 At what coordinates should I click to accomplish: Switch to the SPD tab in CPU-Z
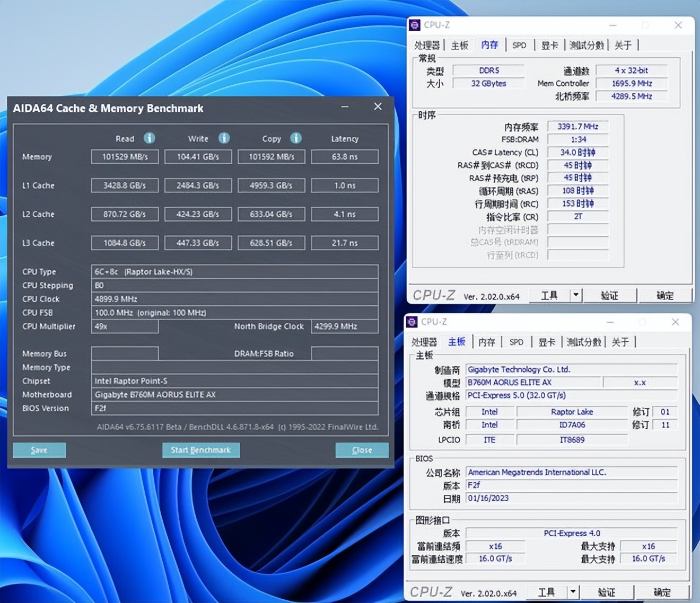click(x=519, y=45)
